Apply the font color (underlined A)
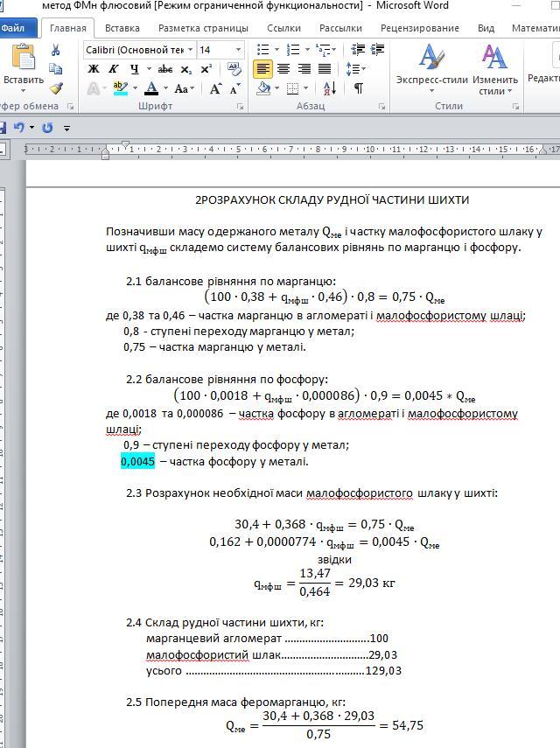 coord(151,88)
